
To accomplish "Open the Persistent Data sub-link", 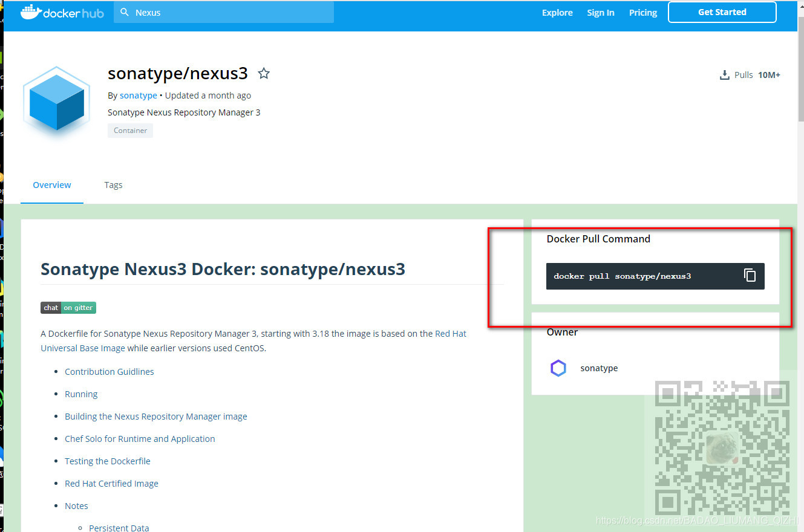I will (x=119, y=528).
